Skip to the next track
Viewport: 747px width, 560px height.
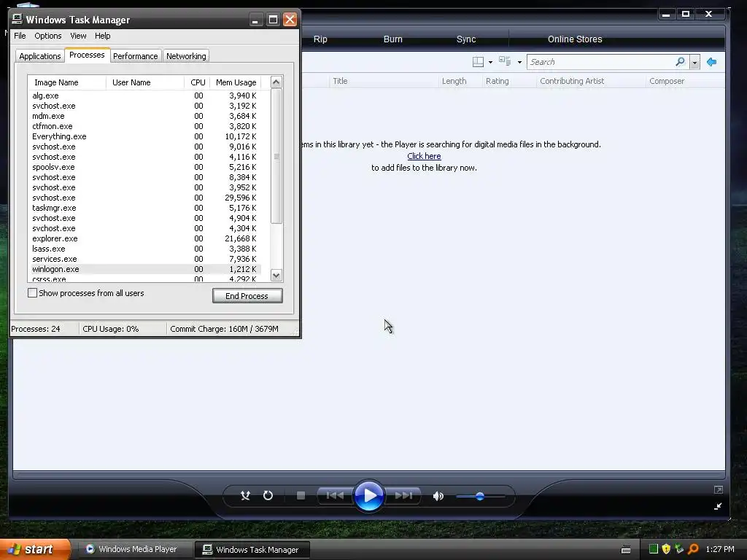coord(403,496)
